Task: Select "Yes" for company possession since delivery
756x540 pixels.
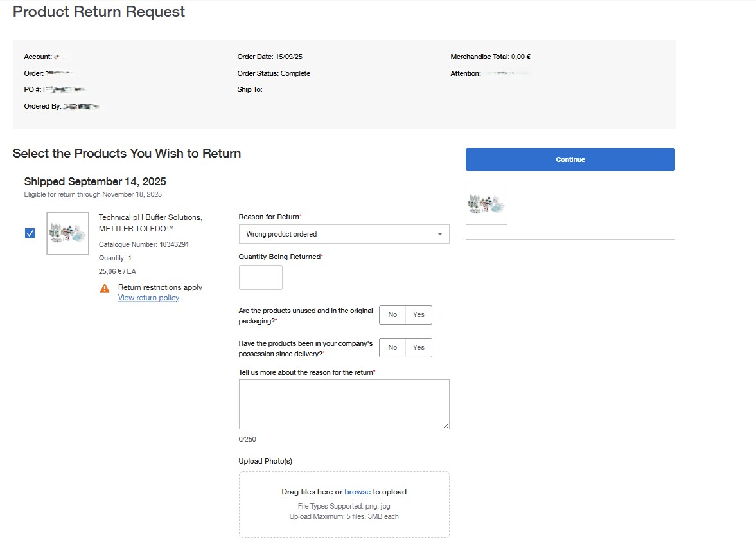Action: pyautogui.click(x=418, y=348)
